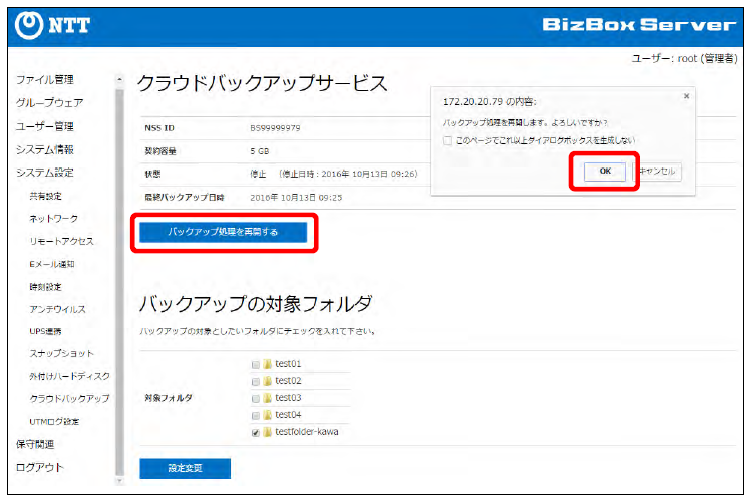Open スナップショット submenu item
The width and height of the screenshot is (750, 504).
point(61,353)
